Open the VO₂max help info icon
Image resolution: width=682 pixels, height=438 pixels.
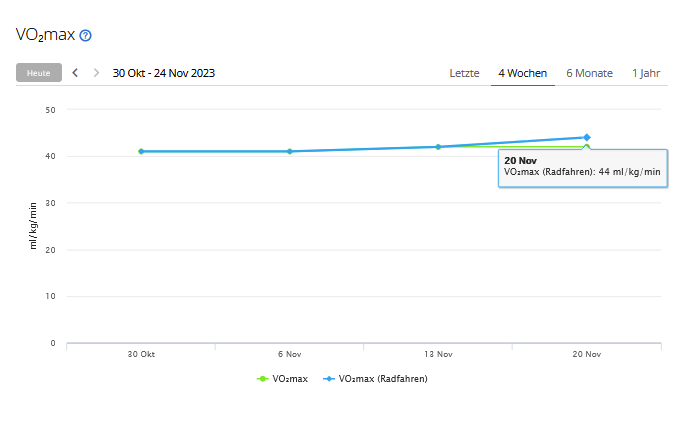(85, 35)
